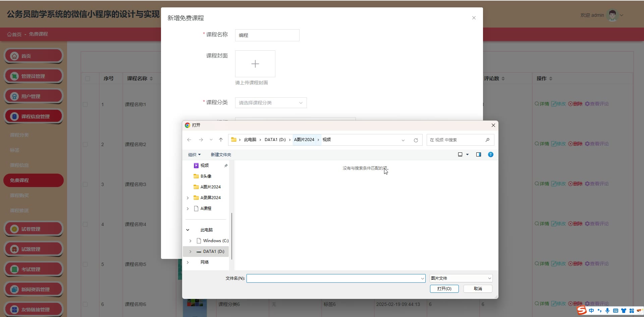Screen dimensions: 644x317
Task: Click the search magnifier in the search box
Action: [x=487, y=140]
